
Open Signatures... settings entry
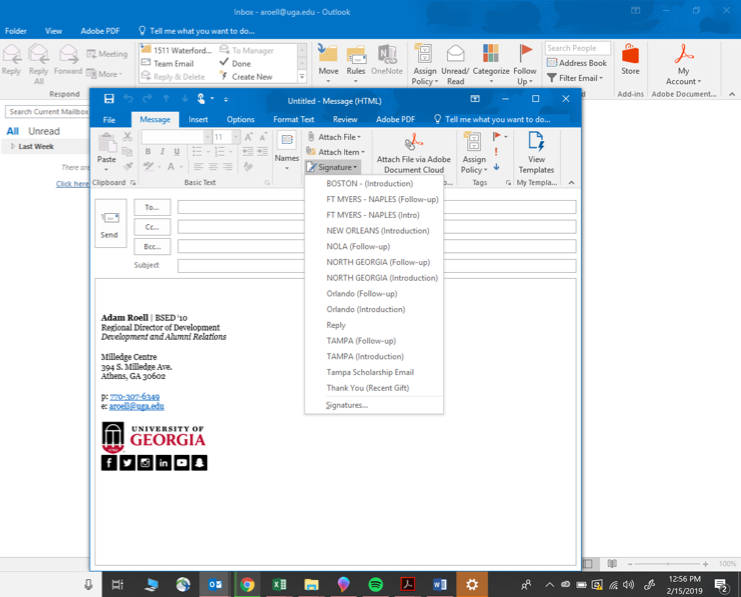pos(346,405)
